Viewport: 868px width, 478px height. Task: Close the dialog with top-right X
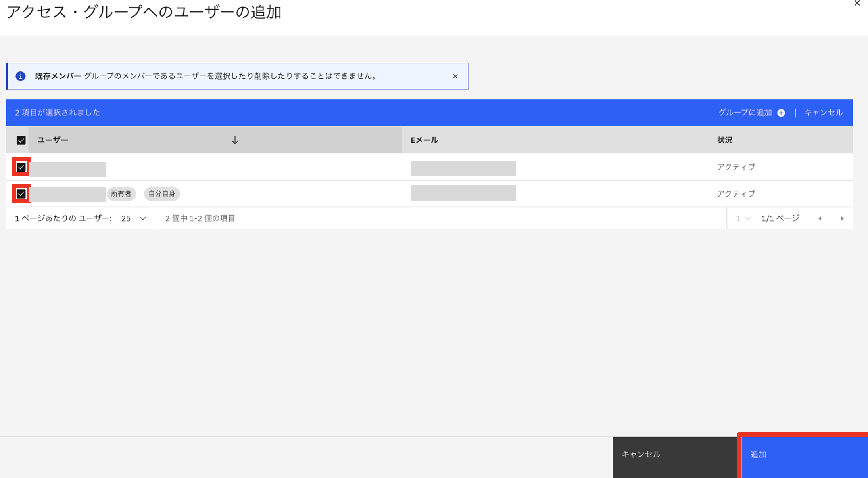click(857, 4)
